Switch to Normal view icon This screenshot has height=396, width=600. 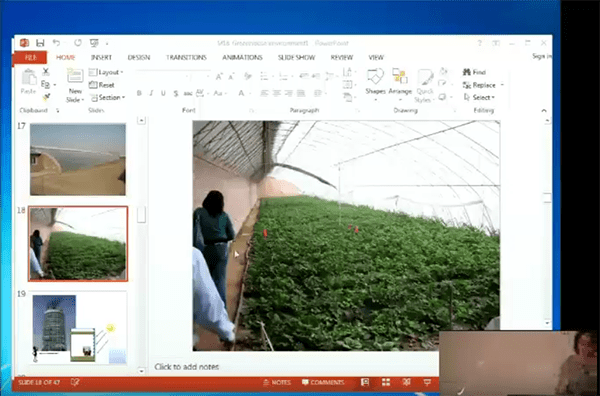365,382
